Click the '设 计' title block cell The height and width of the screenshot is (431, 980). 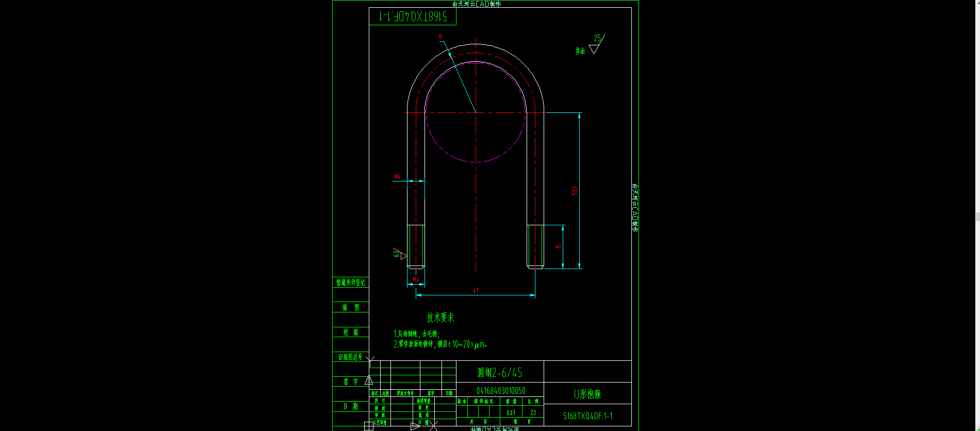pos(380,401)
